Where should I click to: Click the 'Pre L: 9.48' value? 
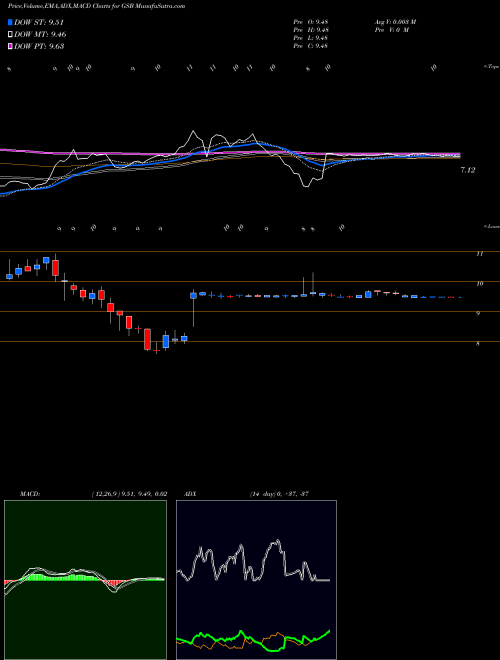point(311,38)
